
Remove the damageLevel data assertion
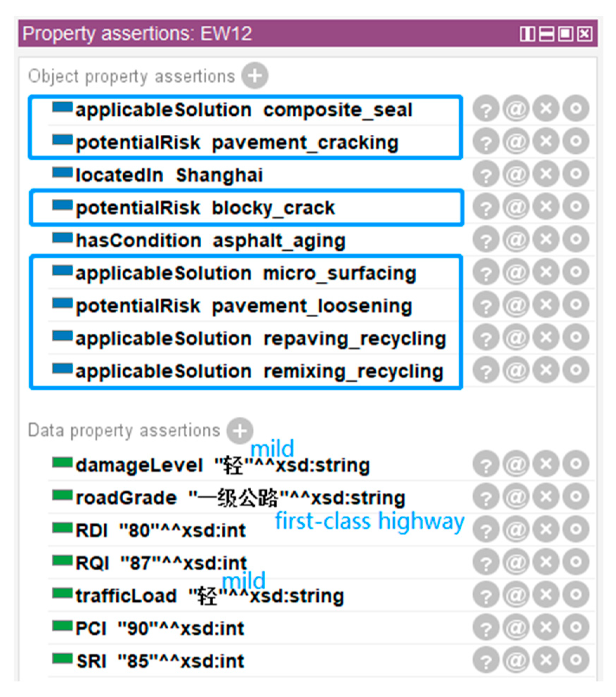tap(546, 464)
